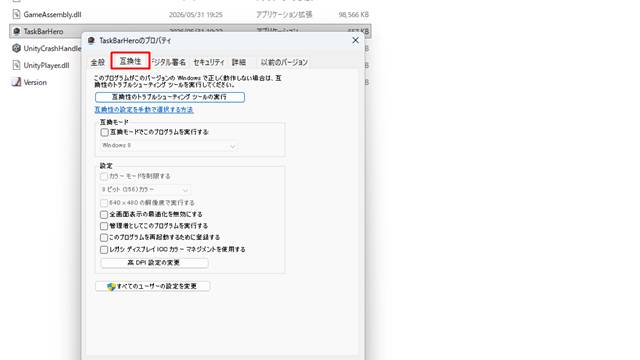Click すべてのユーザーの設定を変更 button

(153, 287)
